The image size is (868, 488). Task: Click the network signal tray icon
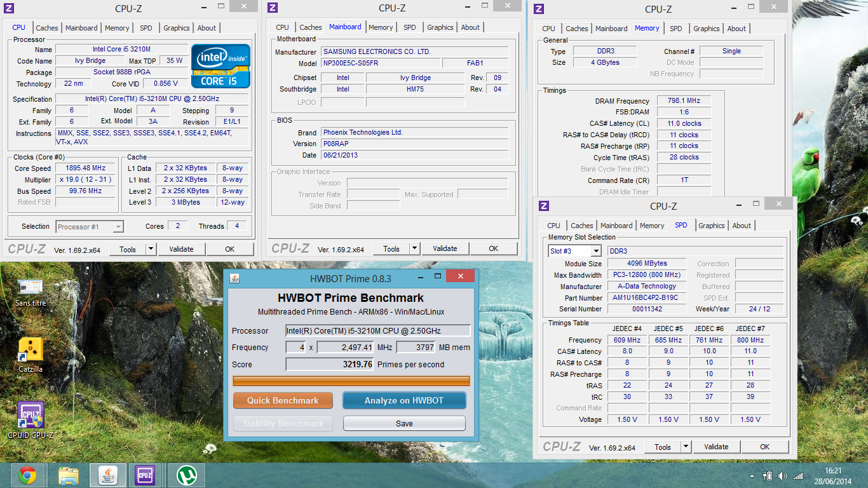pyautogui.click(x=798, y=476)
